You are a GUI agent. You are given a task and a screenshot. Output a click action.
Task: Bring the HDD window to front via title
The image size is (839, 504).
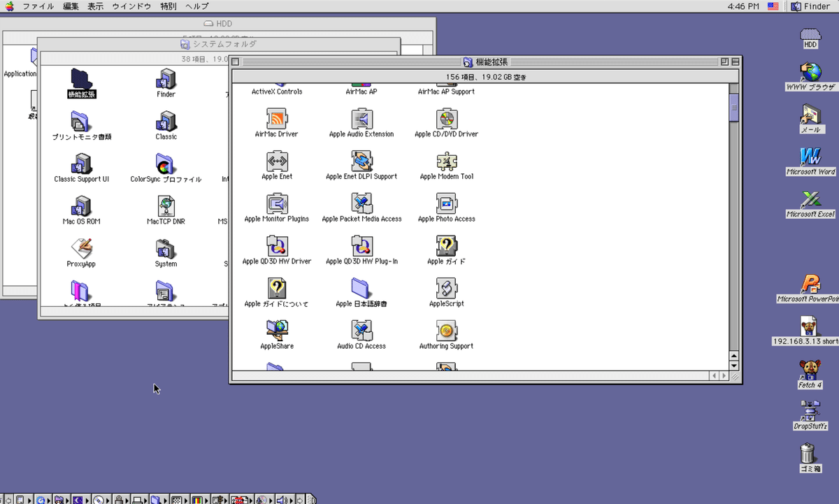(x=217, y=24)
